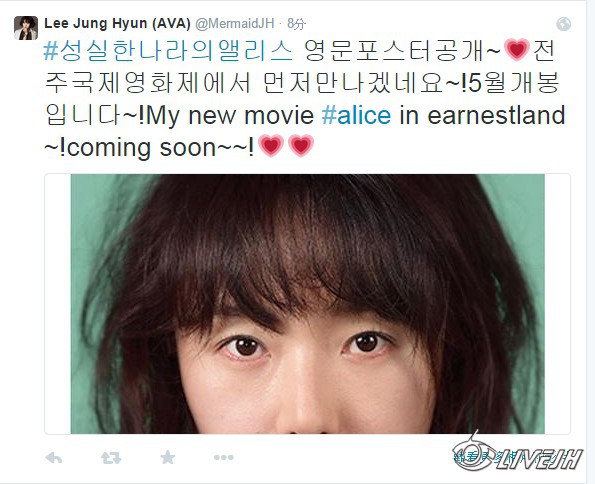
Task: Open Lee Jung Hyun's profile avatar
Action: coord(26,28)
